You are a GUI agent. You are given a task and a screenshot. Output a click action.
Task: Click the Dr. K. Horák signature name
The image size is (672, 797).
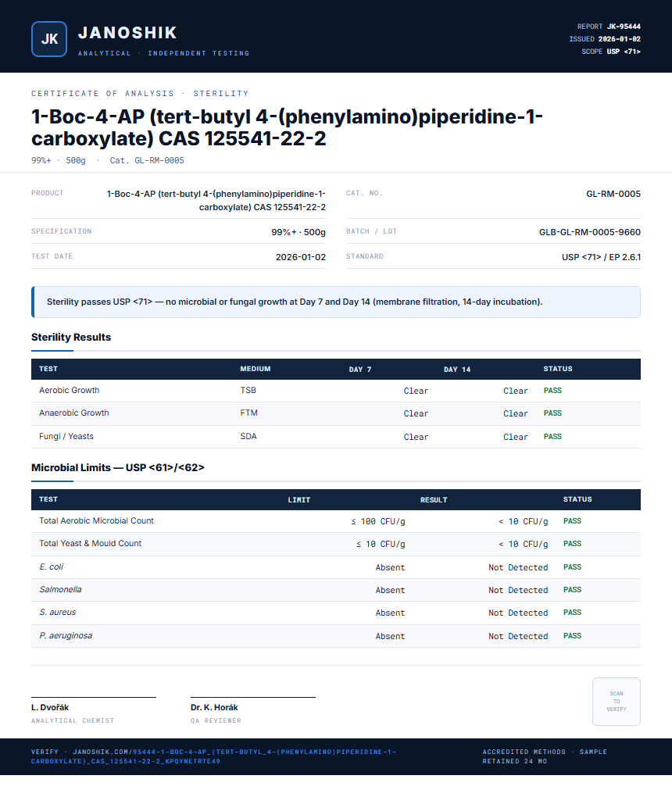214,708
